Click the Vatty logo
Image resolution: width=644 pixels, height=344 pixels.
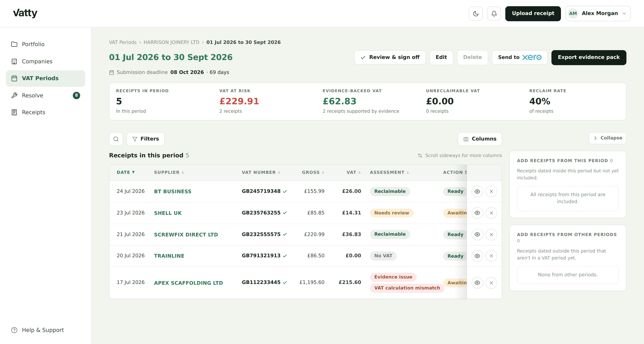tap(25, 13)
